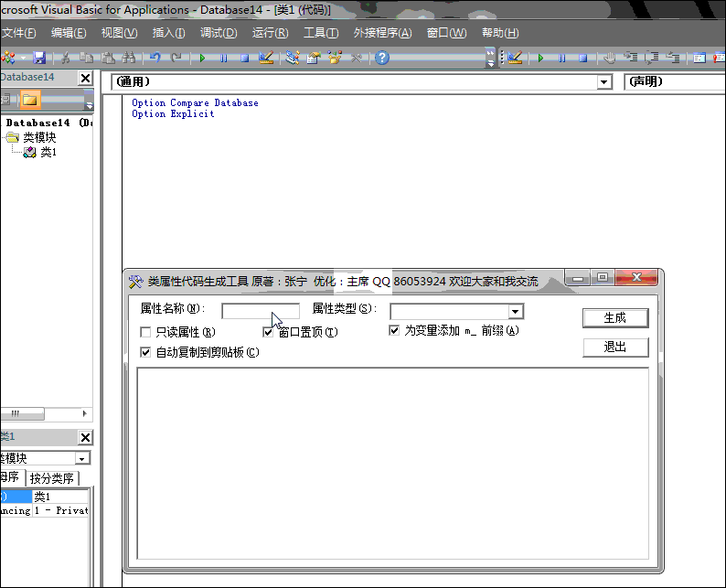Open the Object Browser icon
726x588 pixels.
(335, 58)
